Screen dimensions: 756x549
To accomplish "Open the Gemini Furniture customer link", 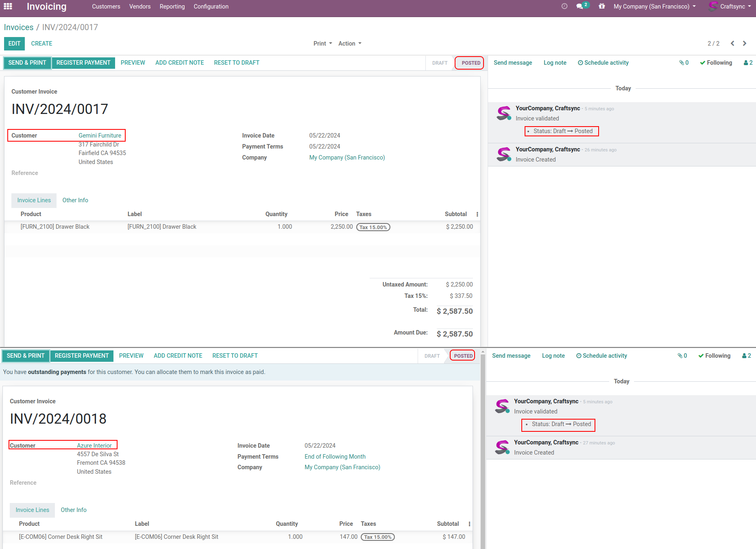I will (x=100, y=136).
